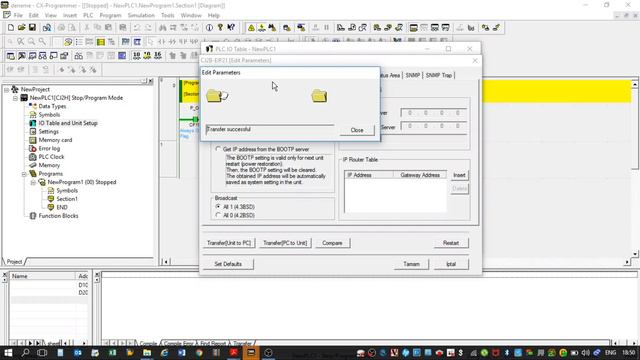This screenshot has height=360, width=640.
Task: Click the highlighted window view icon in the top toolbar
Action: point(413,28)
